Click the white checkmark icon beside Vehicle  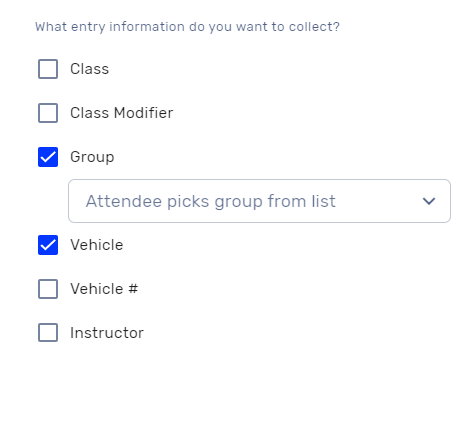pos(48,245)
